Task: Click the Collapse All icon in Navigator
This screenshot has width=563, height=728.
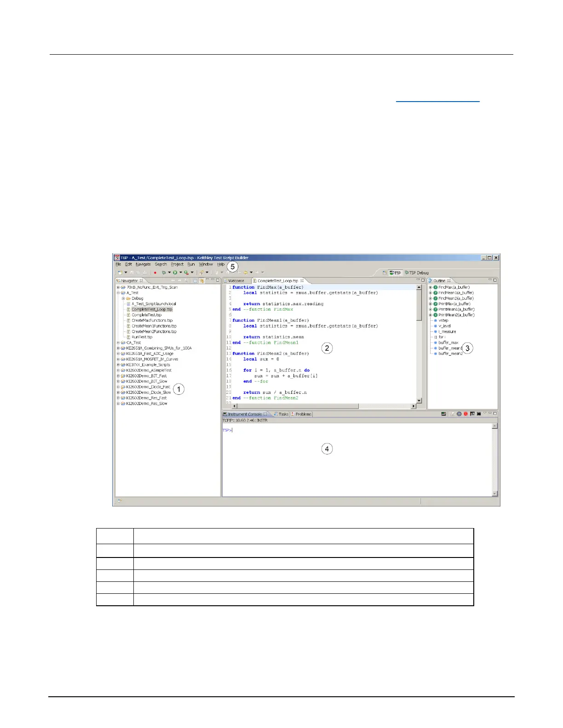Action: (195, 281)
